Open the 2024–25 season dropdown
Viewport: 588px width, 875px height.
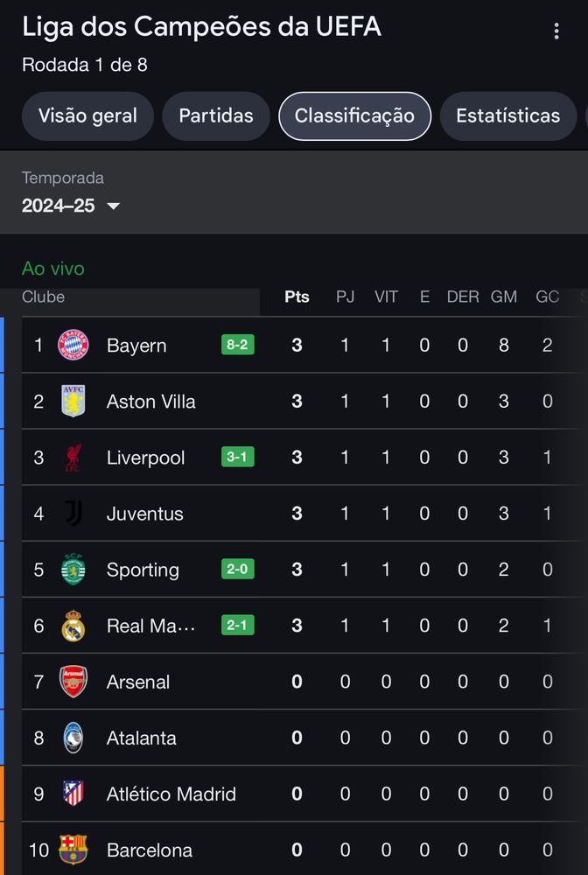[71, 206]
